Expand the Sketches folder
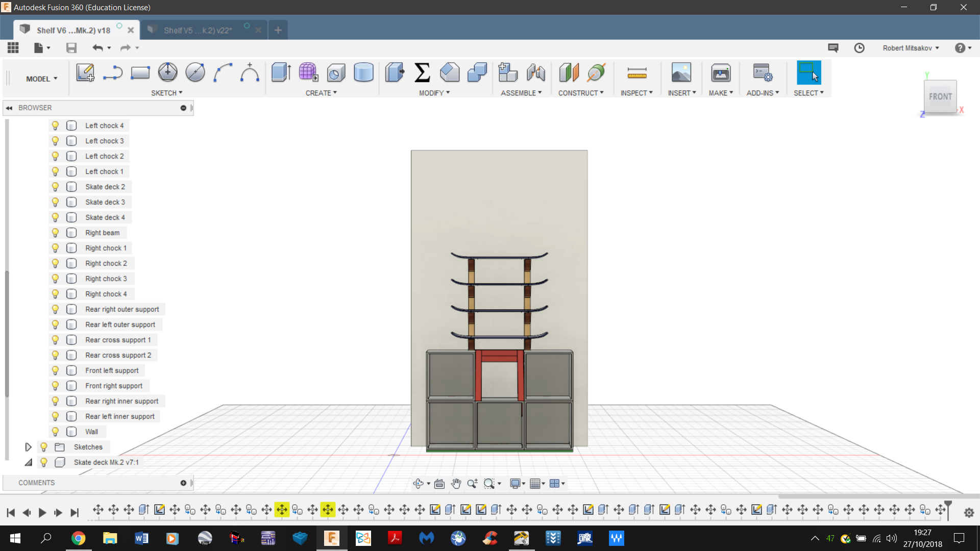 click(28, 447)
